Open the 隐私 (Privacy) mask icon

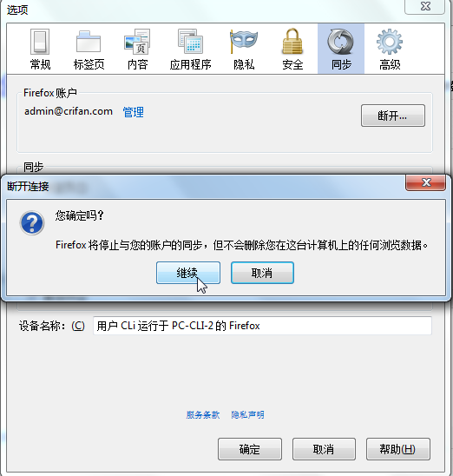point(244,50)
